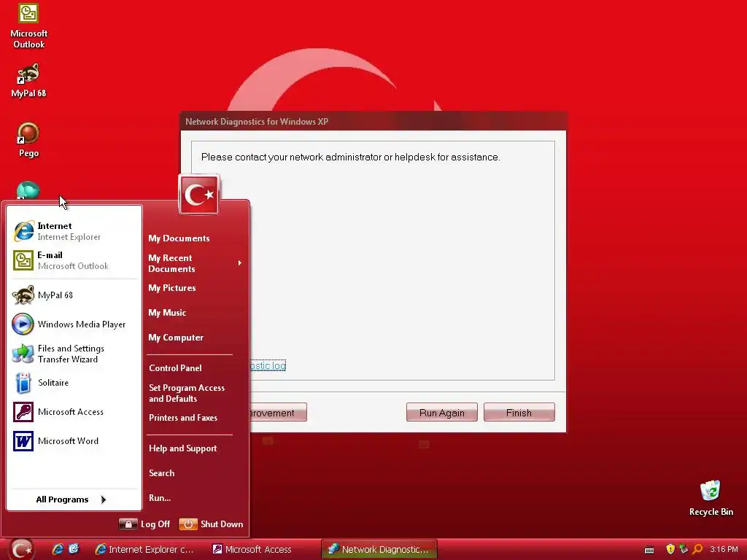
Task: Open My Pictures
Action: click(172, 288)
